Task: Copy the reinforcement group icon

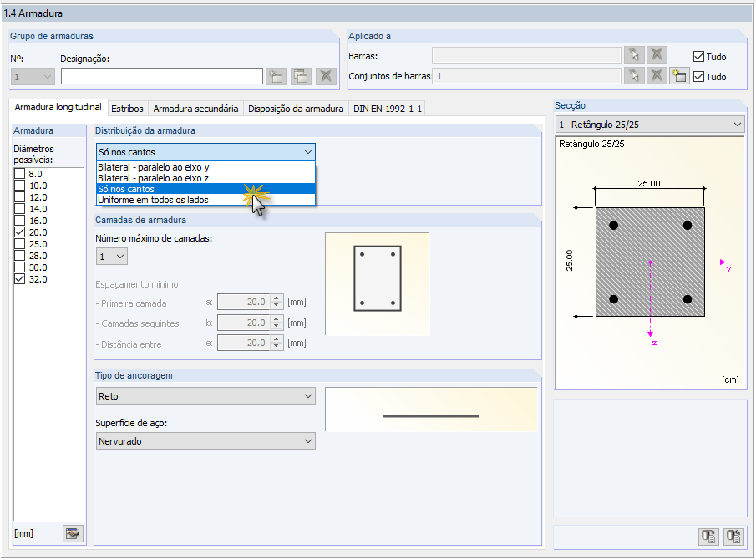Action: click(301, 76)
